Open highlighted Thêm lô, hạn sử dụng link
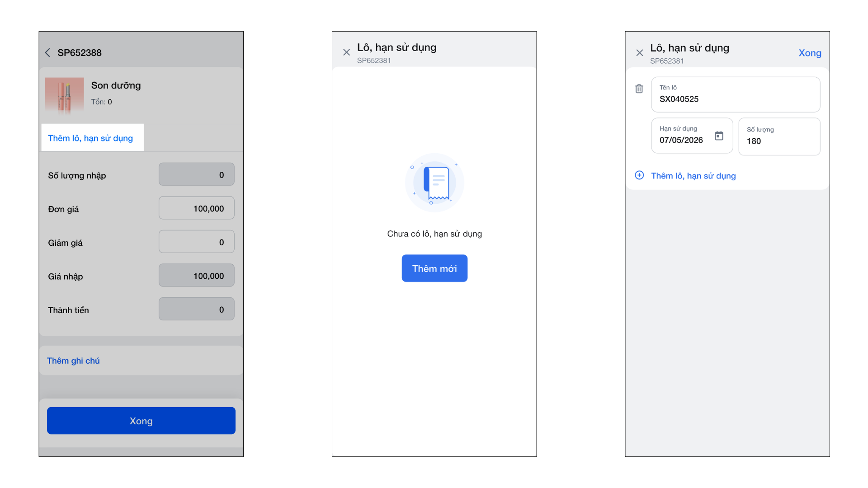Viewport: 868px width, 488px height. coord(90,138)
